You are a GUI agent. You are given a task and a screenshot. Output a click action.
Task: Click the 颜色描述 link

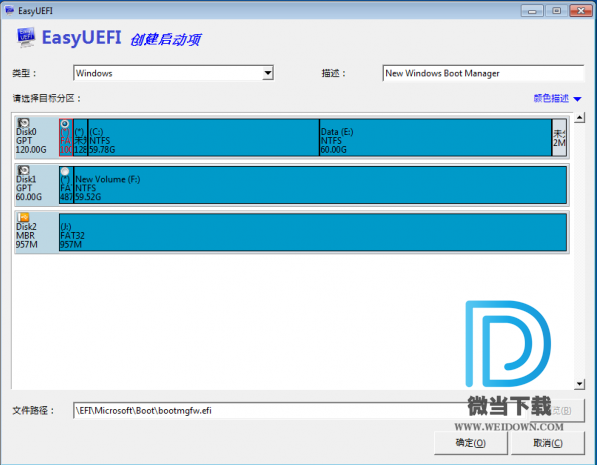coord(551,98)
